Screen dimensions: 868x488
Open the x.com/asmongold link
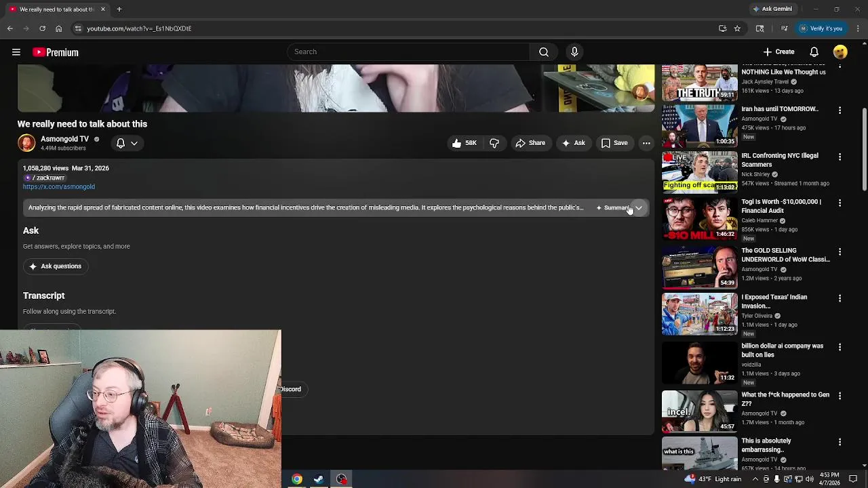pos(59,187)
